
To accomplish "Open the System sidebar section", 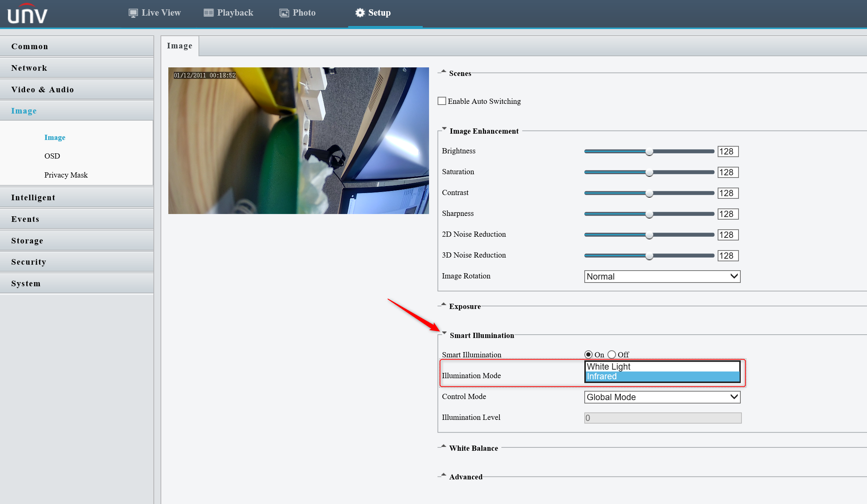I will [x=77, y=284].
